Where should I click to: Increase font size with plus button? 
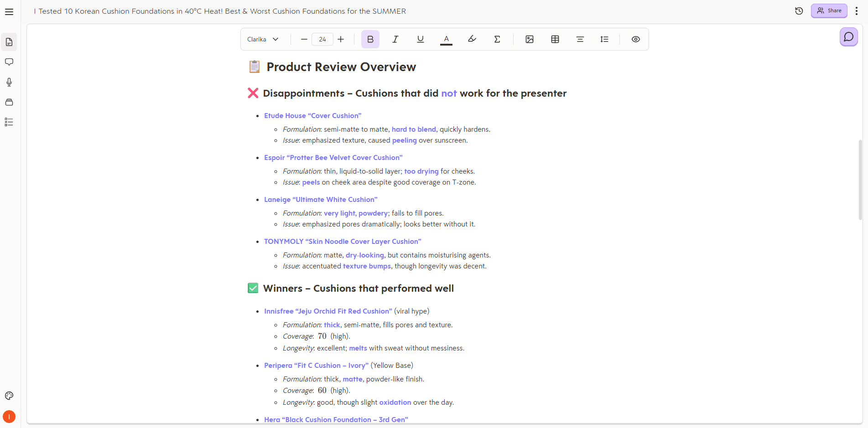[341, 39]
